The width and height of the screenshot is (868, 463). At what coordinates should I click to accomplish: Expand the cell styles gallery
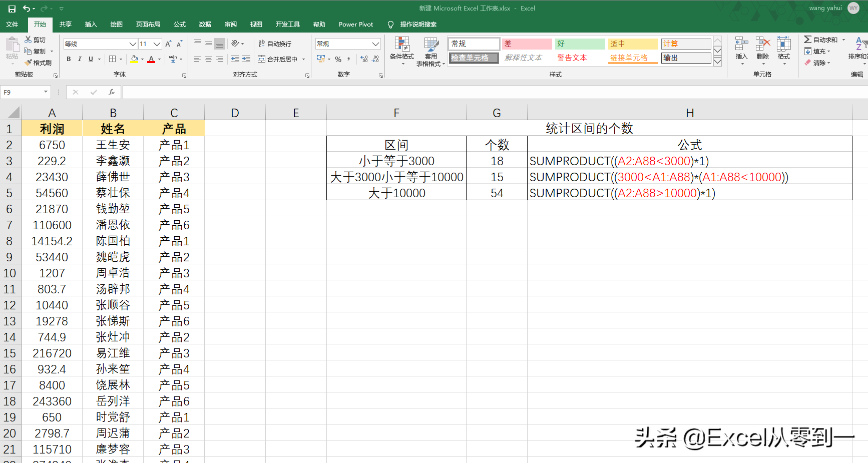[x=717, y=62]
